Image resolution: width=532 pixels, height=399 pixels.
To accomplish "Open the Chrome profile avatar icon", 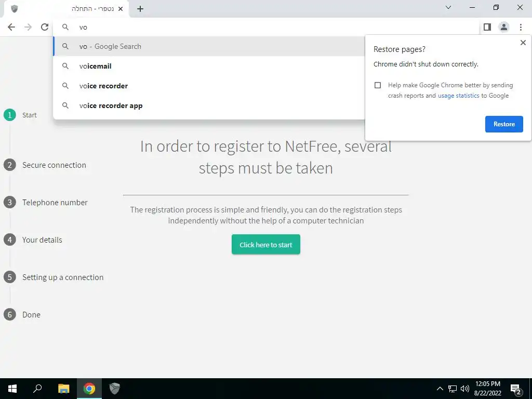I will click(x=504, y=27).
